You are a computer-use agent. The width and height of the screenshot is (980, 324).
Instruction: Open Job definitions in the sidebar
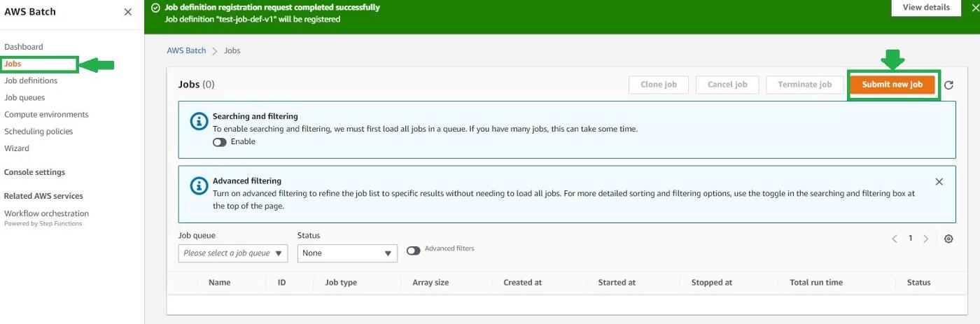[31, 80]
